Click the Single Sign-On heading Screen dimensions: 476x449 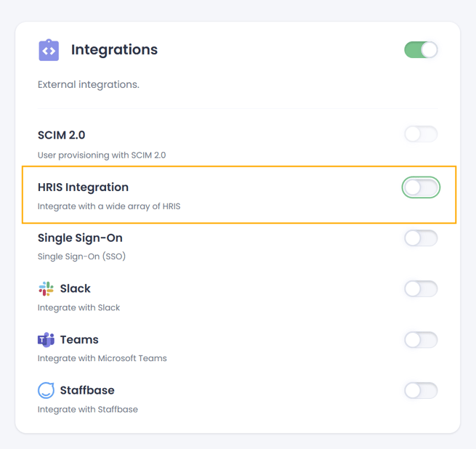coord(80,238)
